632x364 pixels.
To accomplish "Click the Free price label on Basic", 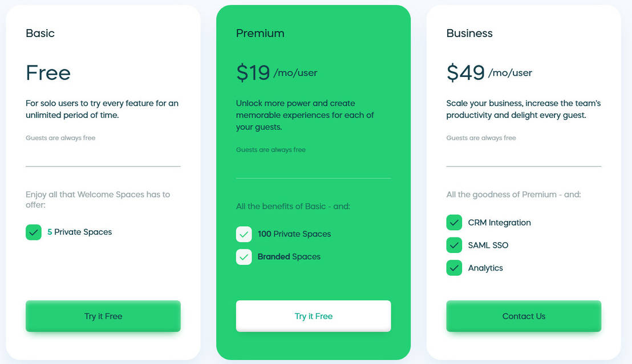I will (48, 73).
